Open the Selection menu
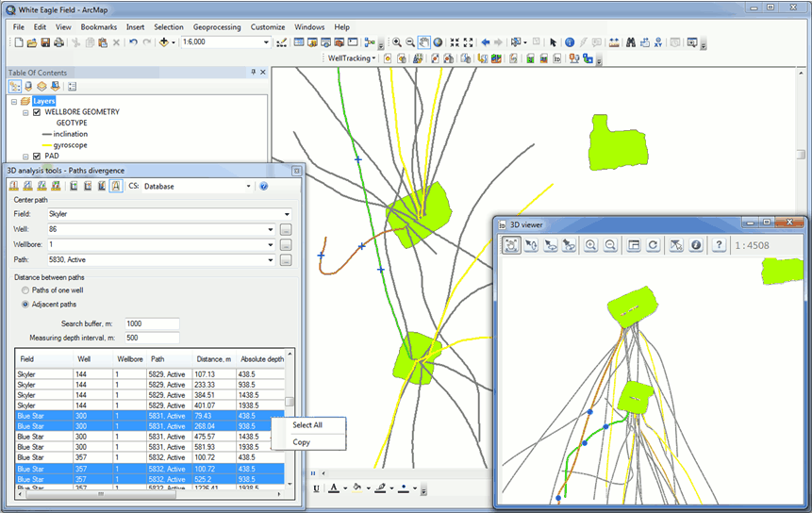Image resolution: width=812 pixels, height=513 pixels. 169,27
